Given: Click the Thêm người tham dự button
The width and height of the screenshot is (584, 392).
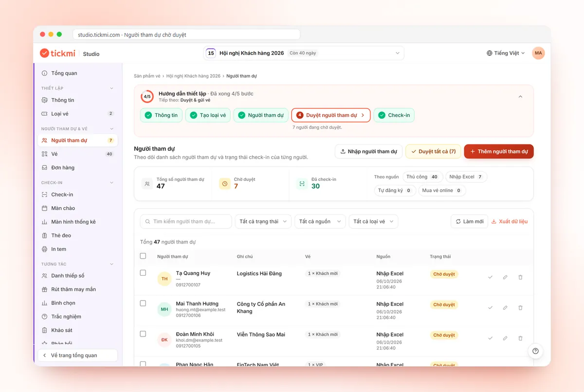Looking at the screenshot, I should (x=499, y=151).
